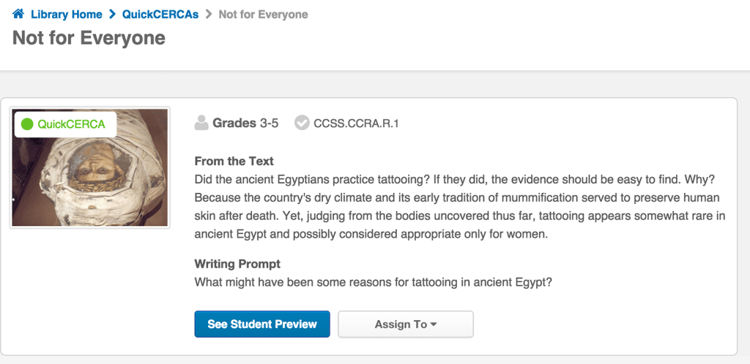Go to QuickCERCAs breadcrumb link
Image resolution: width=750 pixels, height=364 pixels.
pos(160,14)
